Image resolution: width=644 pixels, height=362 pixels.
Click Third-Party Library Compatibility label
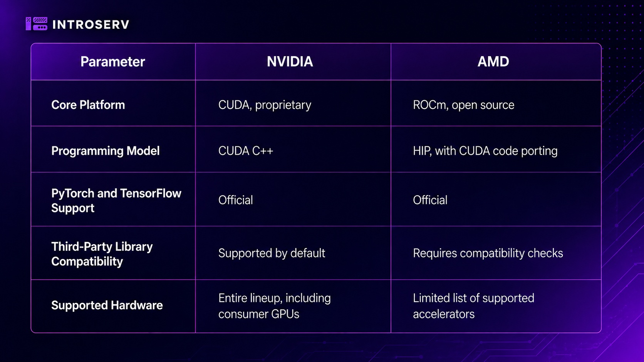(x=102, y=254)
